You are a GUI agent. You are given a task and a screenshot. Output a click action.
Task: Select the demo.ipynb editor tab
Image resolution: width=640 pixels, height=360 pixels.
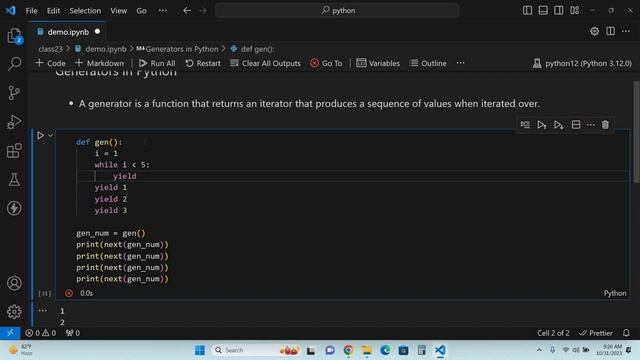68,32
